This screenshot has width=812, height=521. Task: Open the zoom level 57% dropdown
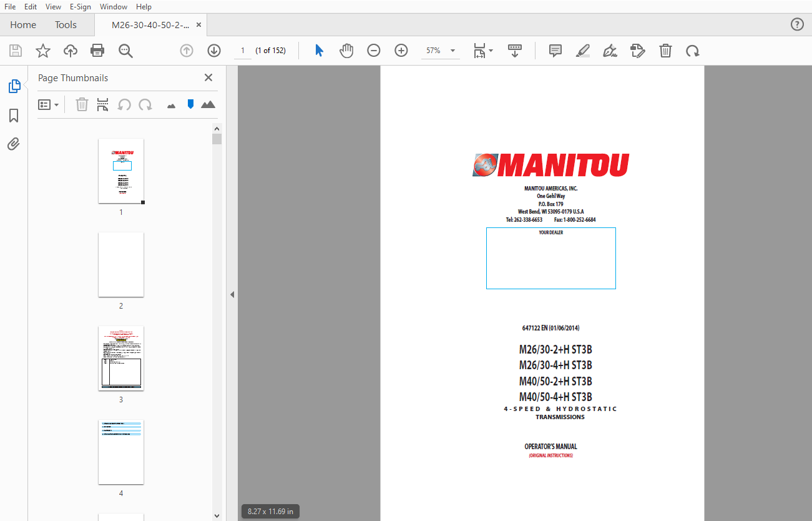441,51
